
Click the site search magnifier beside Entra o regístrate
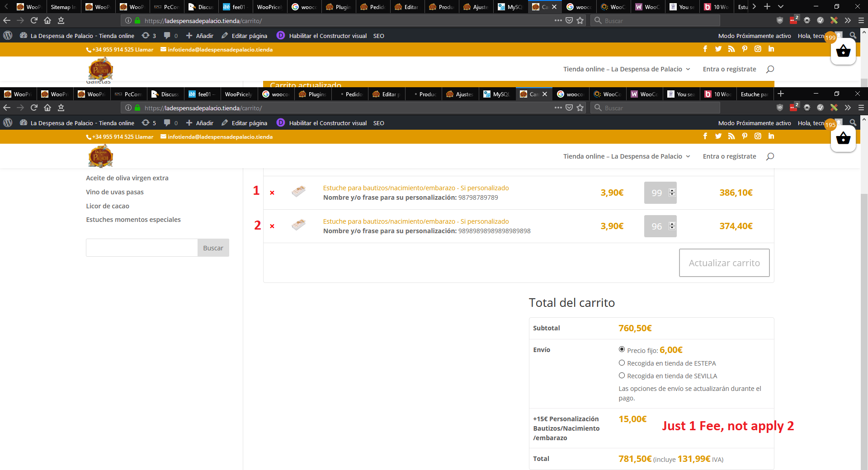tap(770, 156)
